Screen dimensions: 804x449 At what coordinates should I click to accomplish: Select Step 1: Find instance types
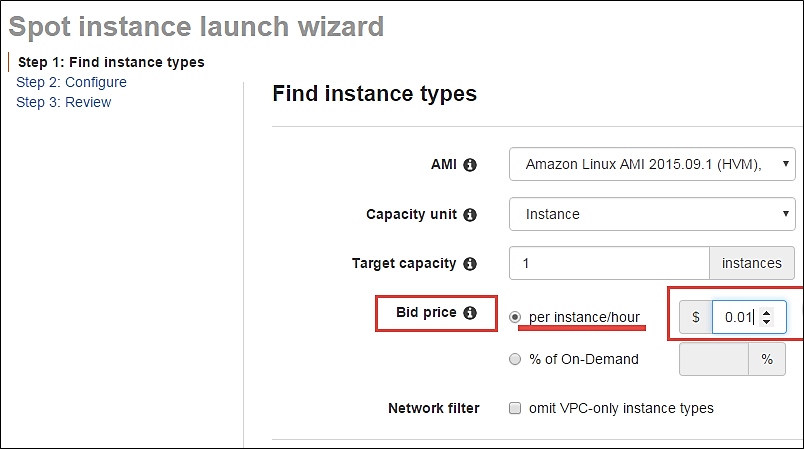coord(111,62)
